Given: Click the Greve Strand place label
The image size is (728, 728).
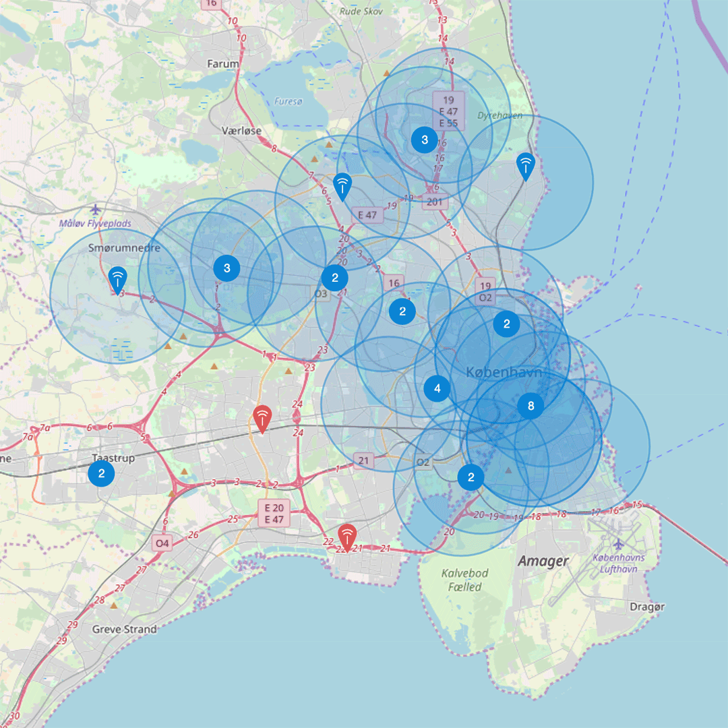Looking at the screenshot, I should click(x=125, y=630).
